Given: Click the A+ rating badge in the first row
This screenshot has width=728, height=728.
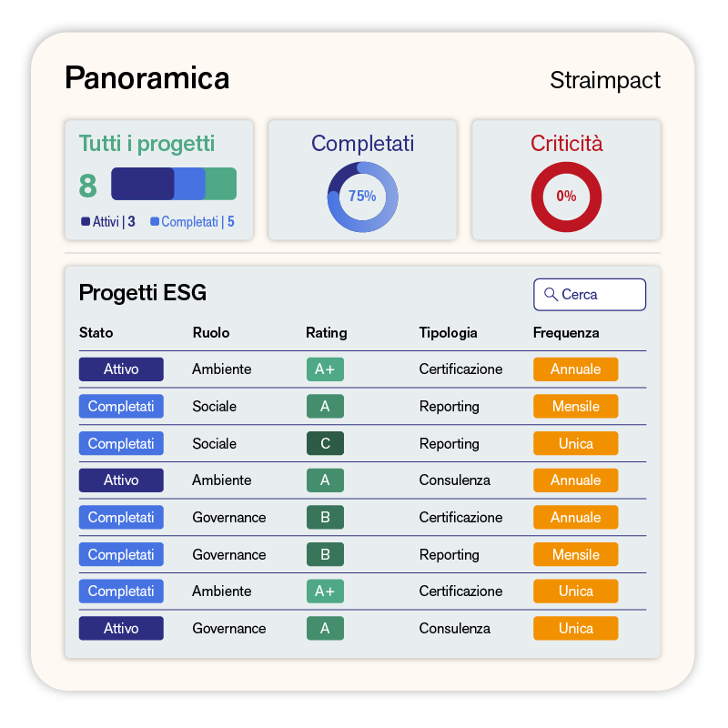Looking at the screenshot, I should 325,369.
